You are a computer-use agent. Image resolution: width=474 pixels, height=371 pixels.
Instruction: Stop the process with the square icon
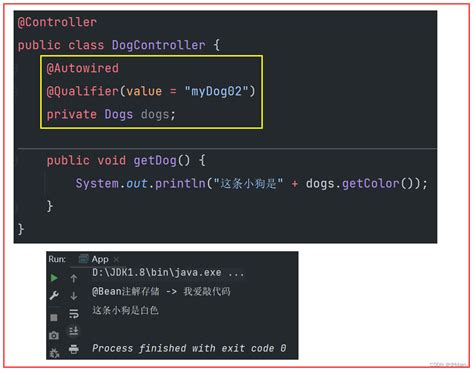[54, 317]
